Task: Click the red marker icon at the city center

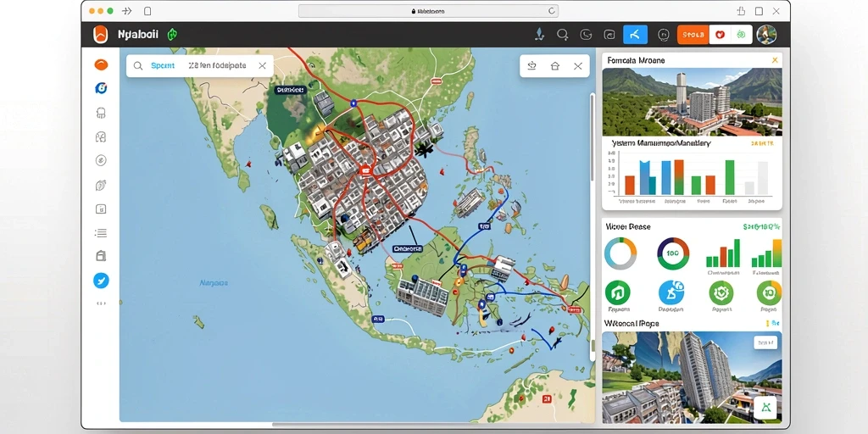Action: coord(364,171)
